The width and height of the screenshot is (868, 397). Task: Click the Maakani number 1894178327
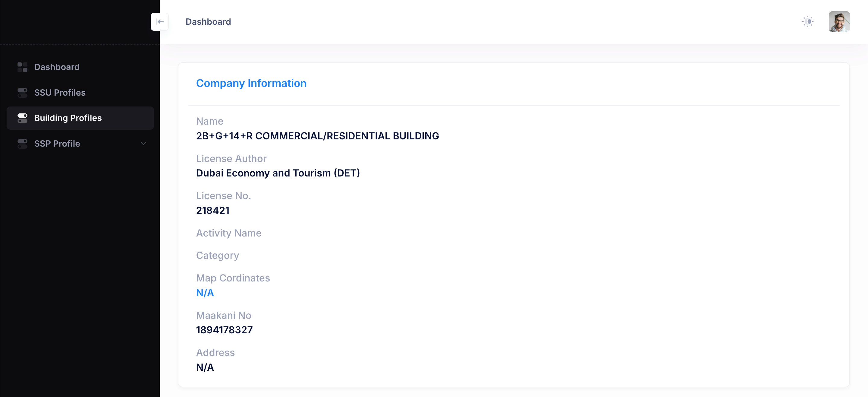tap(224, 330)
